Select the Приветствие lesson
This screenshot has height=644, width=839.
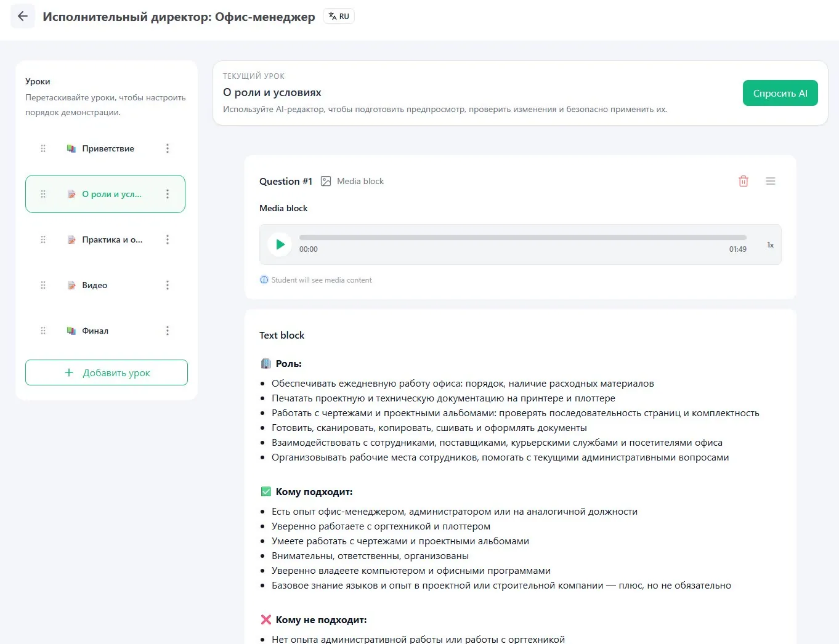point(105,148)
